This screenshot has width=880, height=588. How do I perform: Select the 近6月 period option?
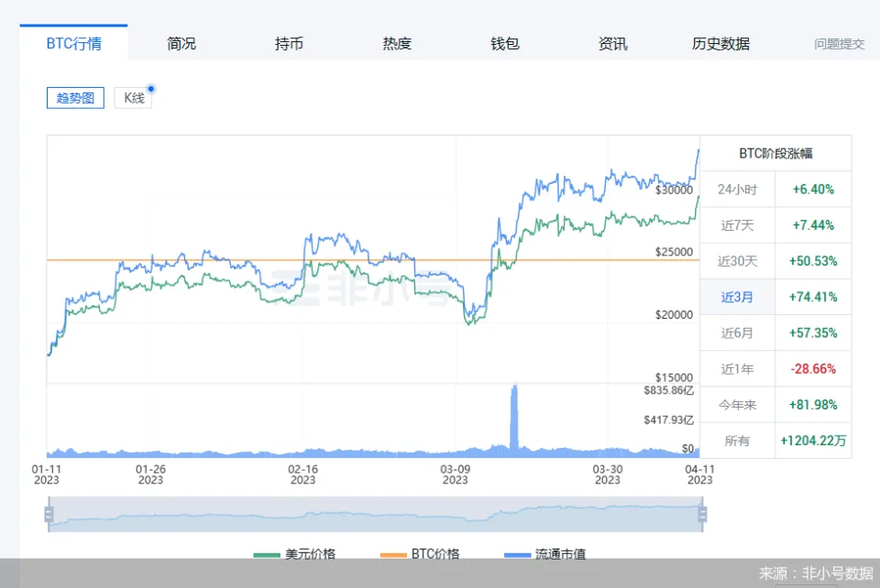pos(737,332)
